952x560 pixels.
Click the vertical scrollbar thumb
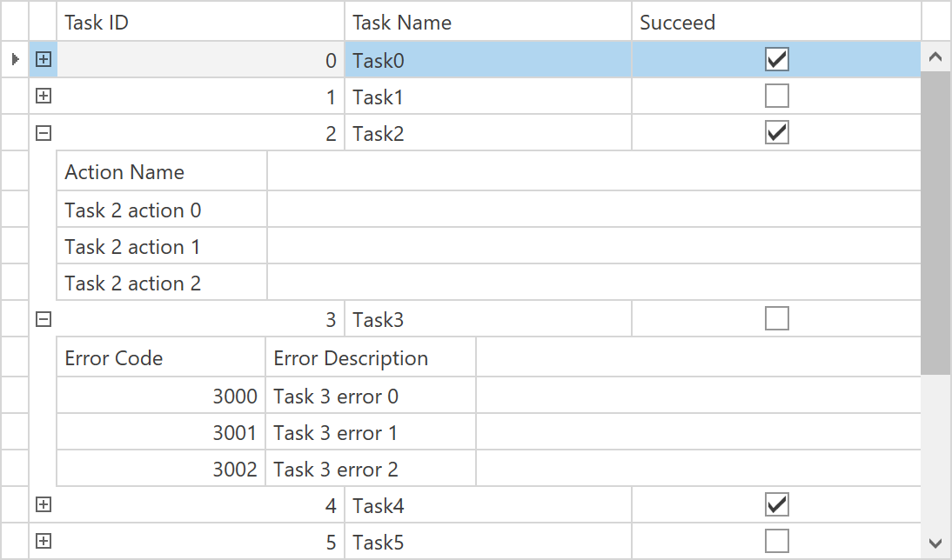click(936, 223)
